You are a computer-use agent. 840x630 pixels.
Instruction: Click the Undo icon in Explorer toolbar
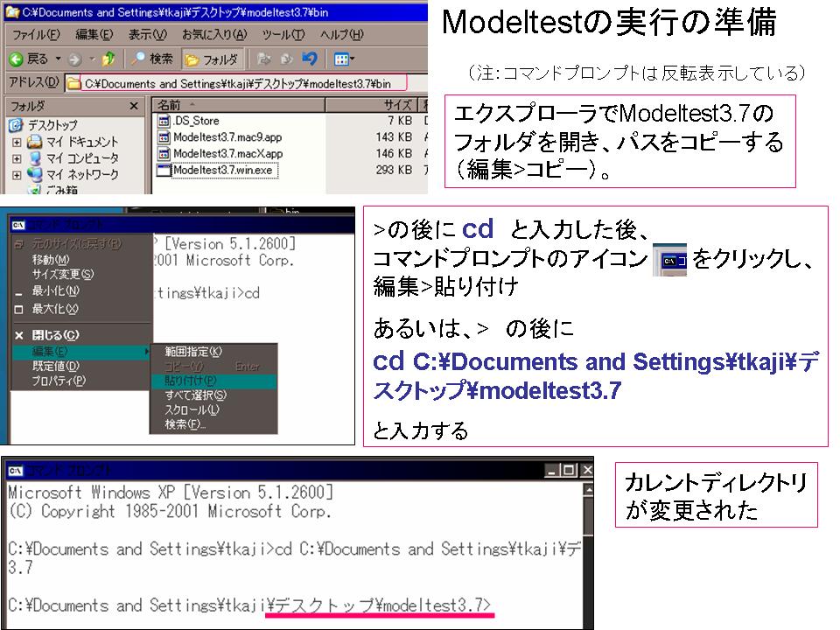click(310, 59)
